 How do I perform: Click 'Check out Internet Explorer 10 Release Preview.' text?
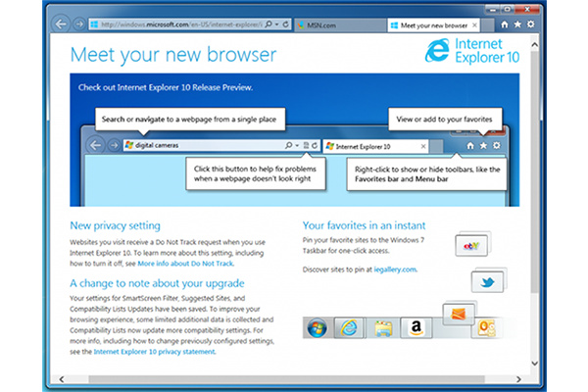(166, 87)
